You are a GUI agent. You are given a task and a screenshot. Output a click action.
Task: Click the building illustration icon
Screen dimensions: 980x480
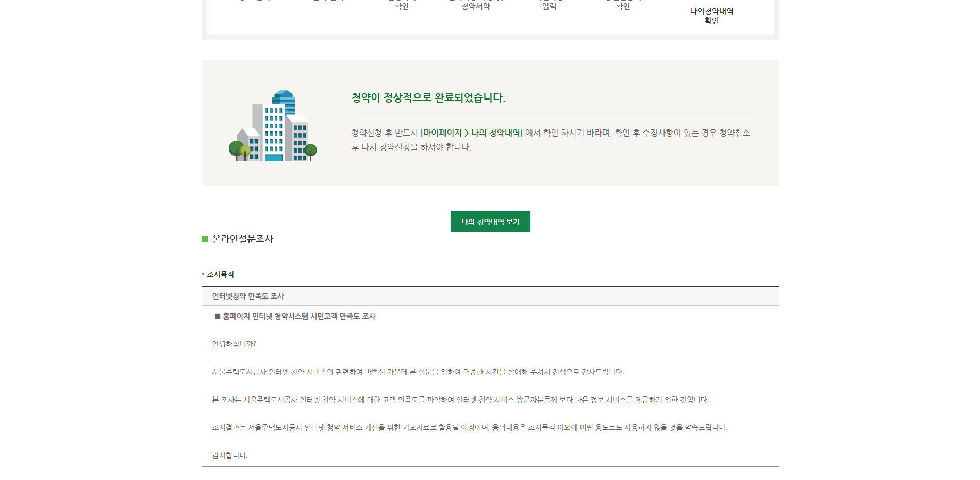pos(273,126)
